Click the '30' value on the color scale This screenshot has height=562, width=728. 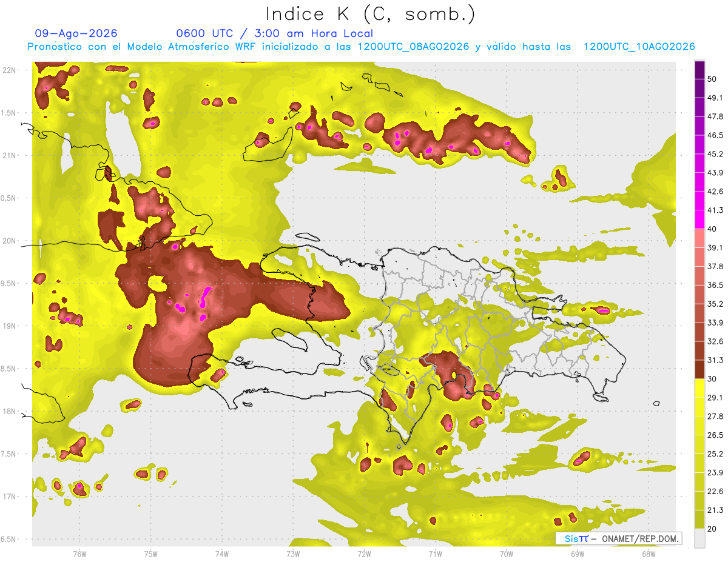coord(712,379)
